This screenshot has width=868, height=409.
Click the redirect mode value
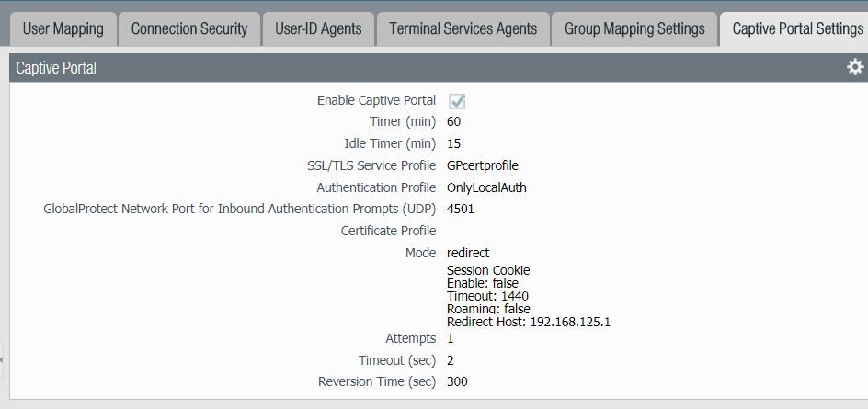[x=468, y=253]
